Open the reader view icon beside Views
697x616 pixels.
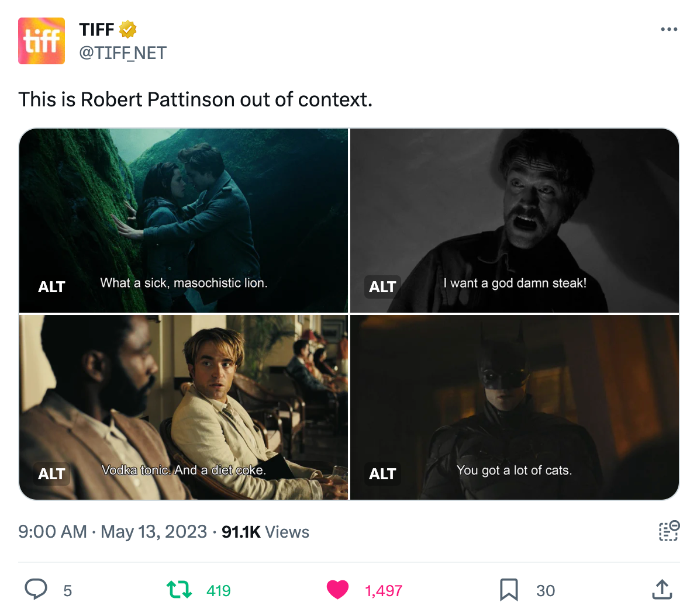coord(668,531)
